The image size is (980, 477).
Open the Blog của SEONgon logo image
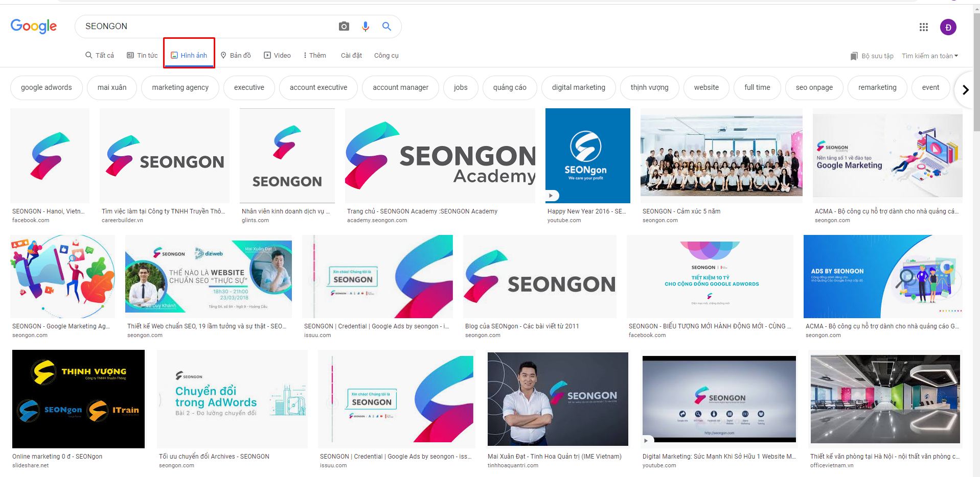(540, 276)
